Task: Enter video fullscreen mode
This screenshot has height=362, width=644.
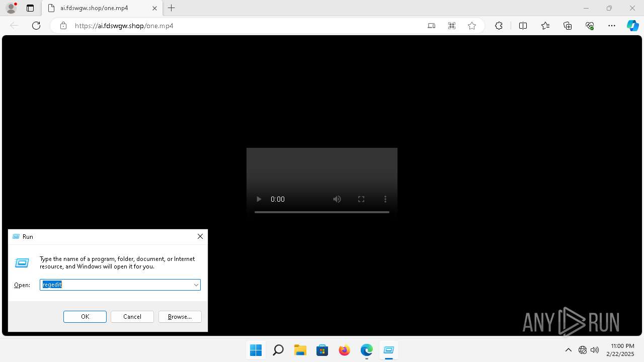Action: point(361,199)
